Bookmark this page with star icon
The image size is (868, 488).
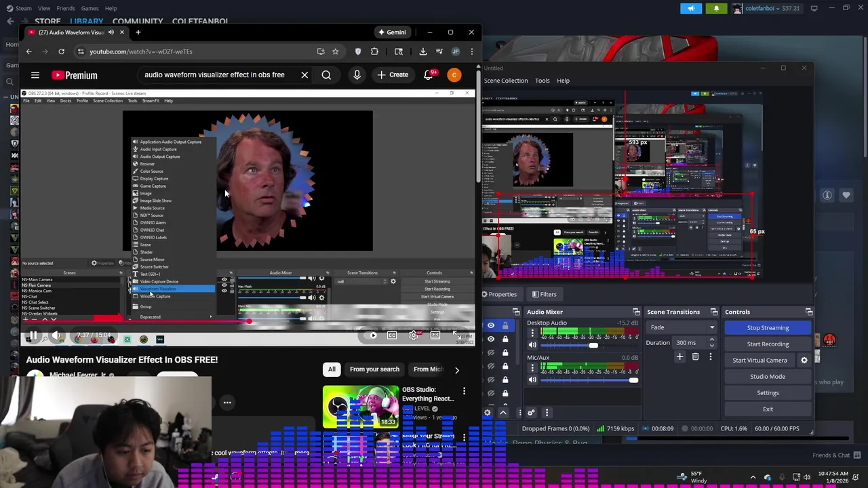335,52
